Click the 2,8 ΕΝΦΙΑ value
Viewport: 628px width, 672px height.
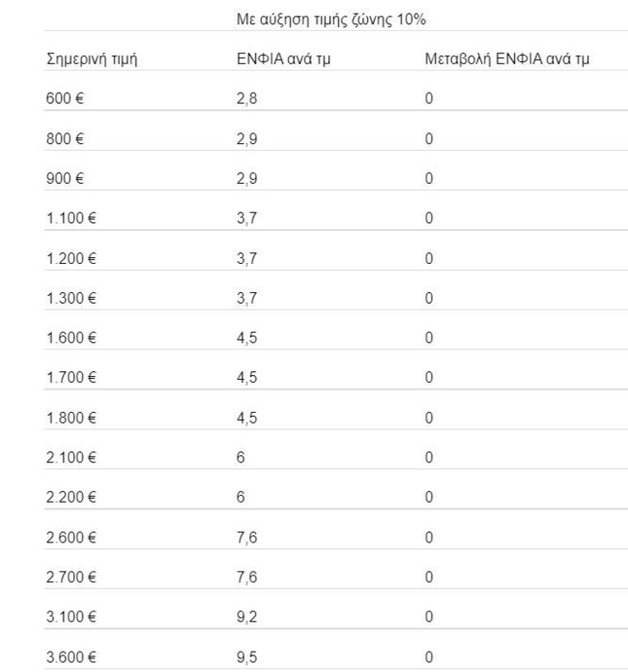(x=246, y=100)
